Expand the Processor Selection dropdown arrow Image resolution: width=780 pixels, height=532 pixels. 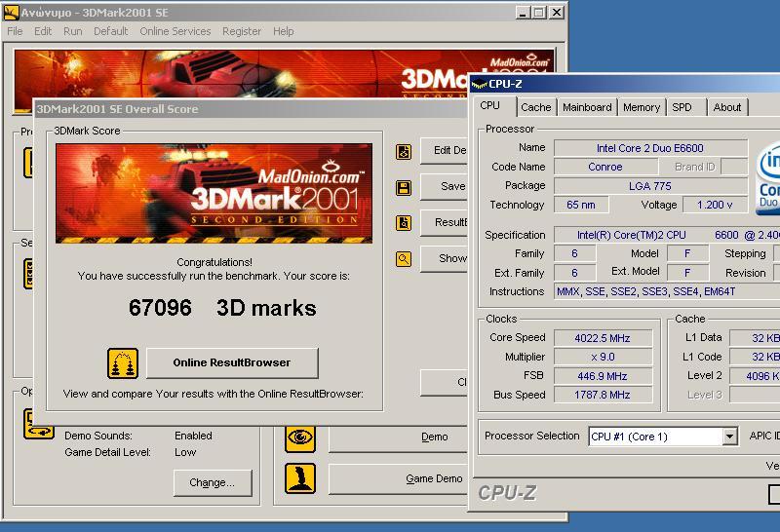[x=729, y=437]
